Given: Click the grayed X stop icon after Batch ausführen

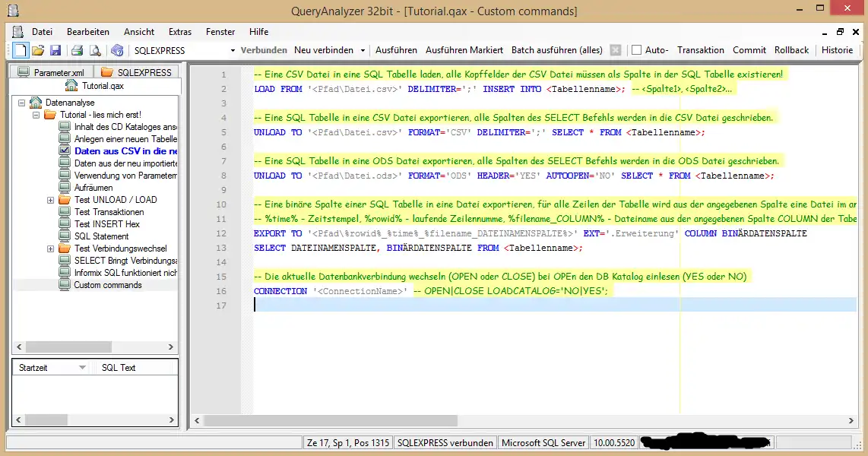Looking at the screenshot, I should pos(616,50).
